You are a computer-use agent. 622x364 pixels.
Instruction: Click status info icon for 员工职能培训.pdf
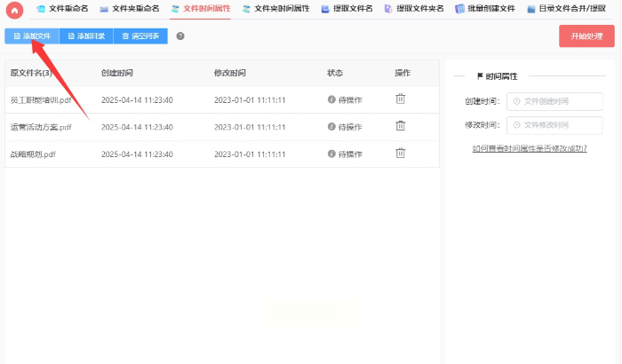click(331, 100)
